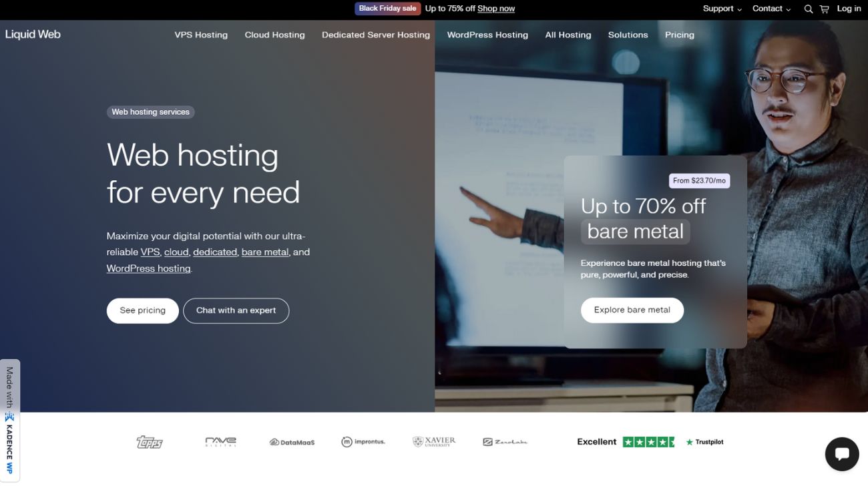Open Made with Kadence WP badge
Screen dimensions: 868x486
pos(9,421)
